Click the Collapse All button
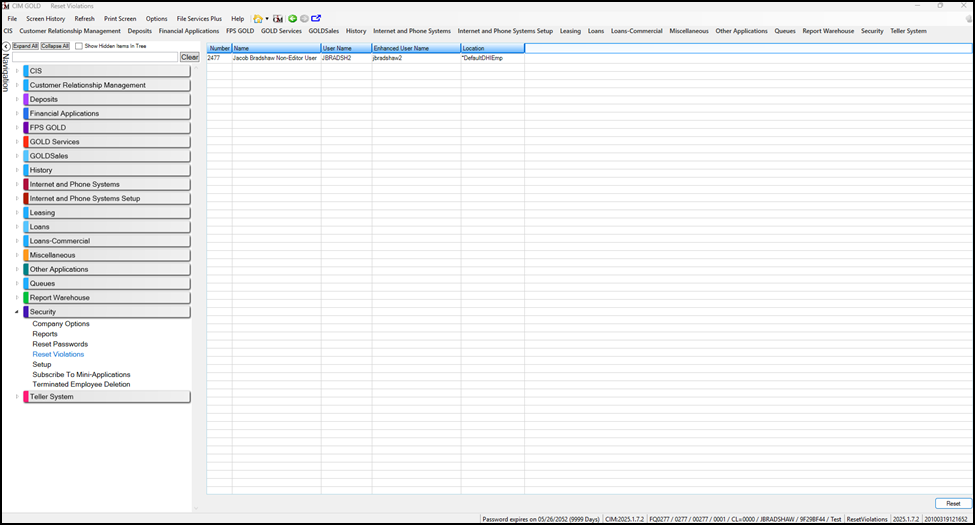 (x=55, y=46)
